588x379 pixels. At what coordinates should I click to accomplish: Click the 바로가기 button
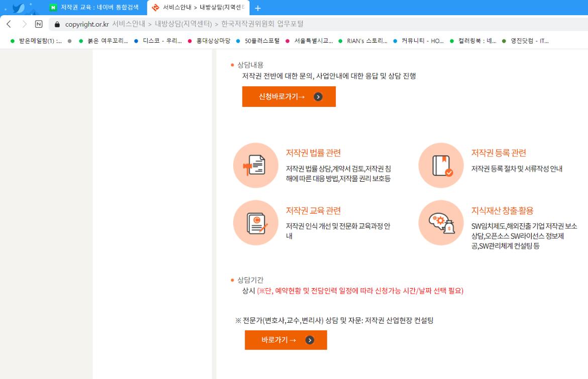(280, 340)
